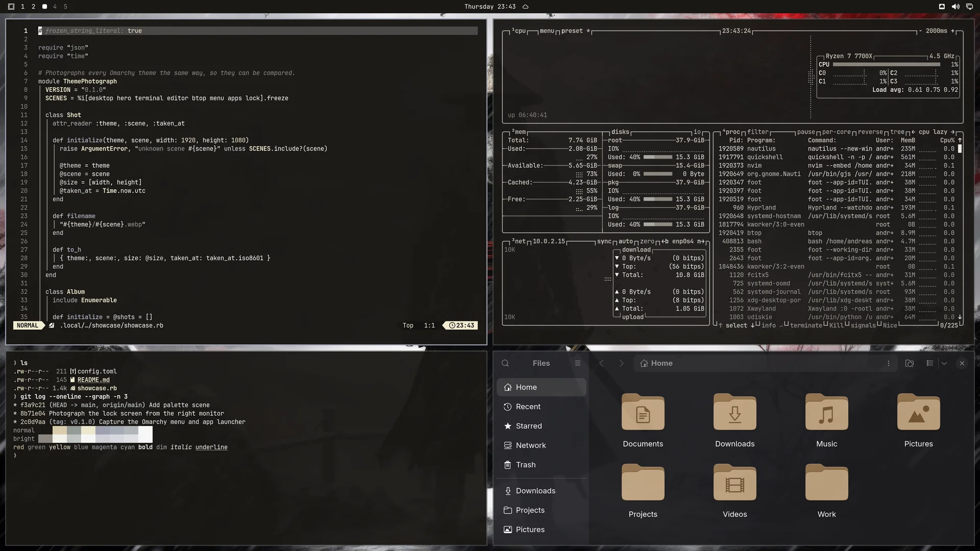Click the search everywhere camera-like icon in Files
Image resolution: width=980 pixels, height=551 pixels.
(x=909, y=363)
